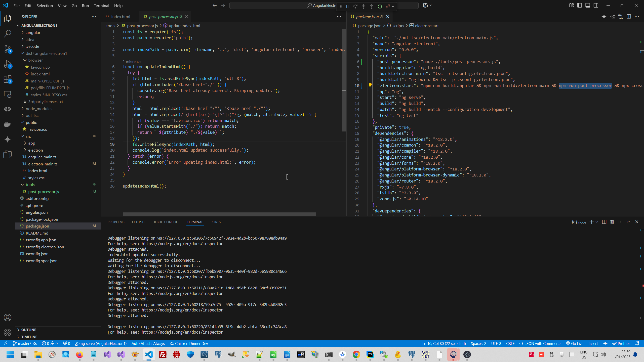Open the Source Control view
Screen dimensions: 644x362
tap(8, 49)
